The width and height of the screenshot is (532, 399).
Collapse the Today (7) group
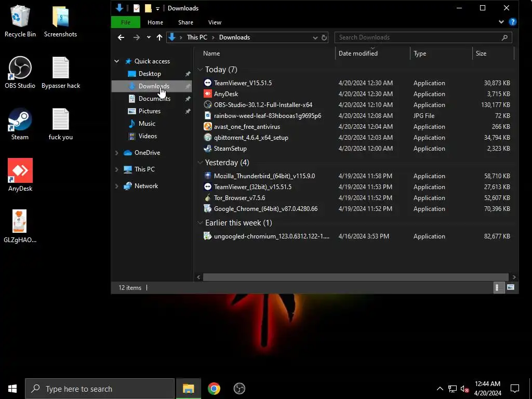[x=200, y=70]
